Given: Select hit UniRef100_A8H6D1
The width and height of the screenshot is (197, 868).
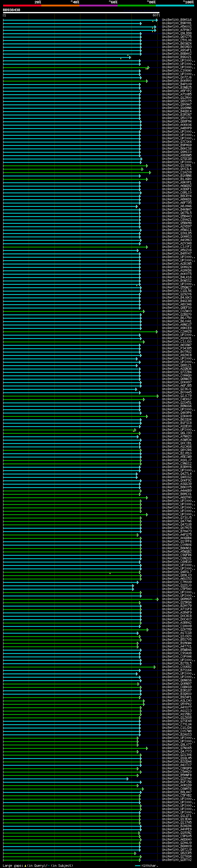Looking at the screenshot, I should [177, 199].
